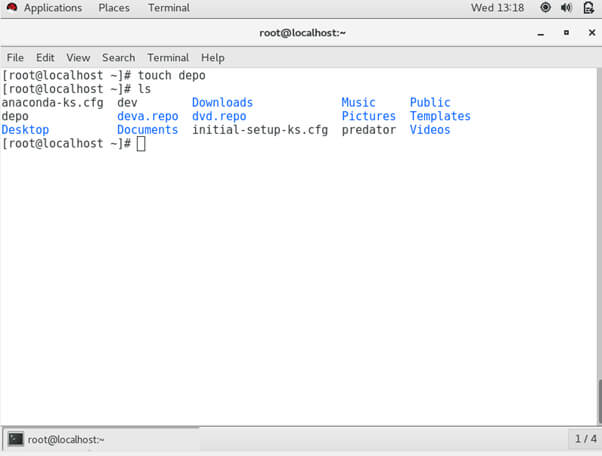This screenshot has height=456, width=602.
Task: Click the "dev" entry in listing
Action: tap(127, 102)
